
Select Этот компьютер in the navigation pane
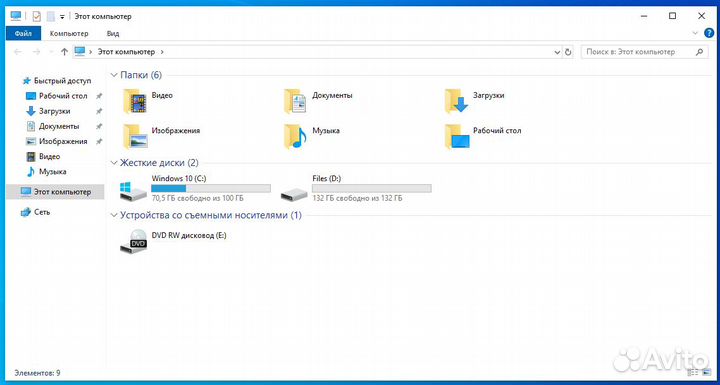pyautogui.click(x=56, y=192)
